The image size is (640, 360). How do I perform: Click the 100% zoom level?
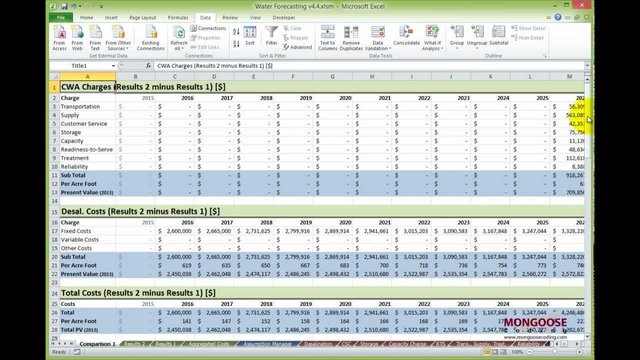click(517, 352)
